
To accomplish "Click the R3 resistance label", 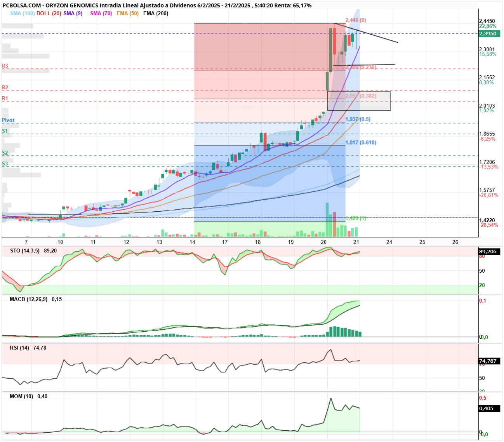I will pos(5,66).
